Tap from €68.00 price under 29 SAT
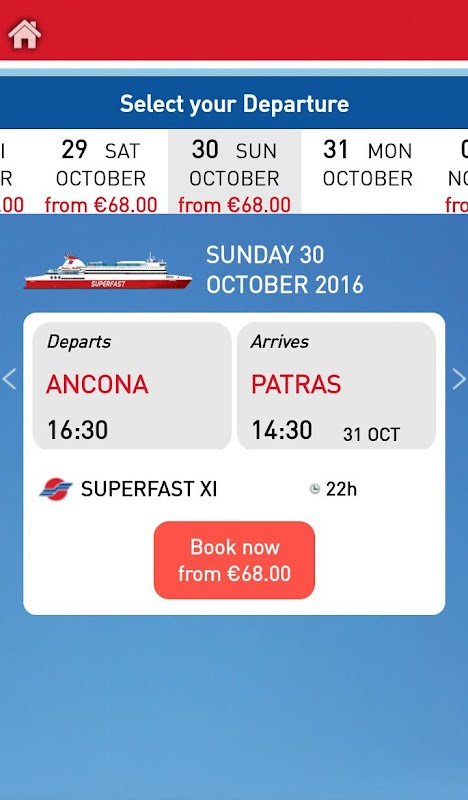Screen dimensions: 468x800 [101, 205]
